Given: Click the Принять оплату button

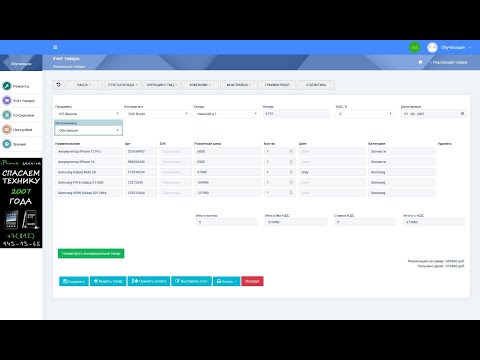Looking at the screenshot, I should pyautogui.click(x=149, y=281).
